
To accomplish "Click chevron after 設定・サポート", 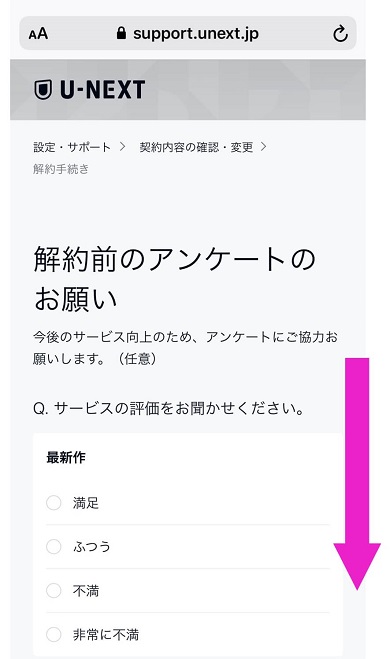I will pyautogui.click(x=122, y=147).
